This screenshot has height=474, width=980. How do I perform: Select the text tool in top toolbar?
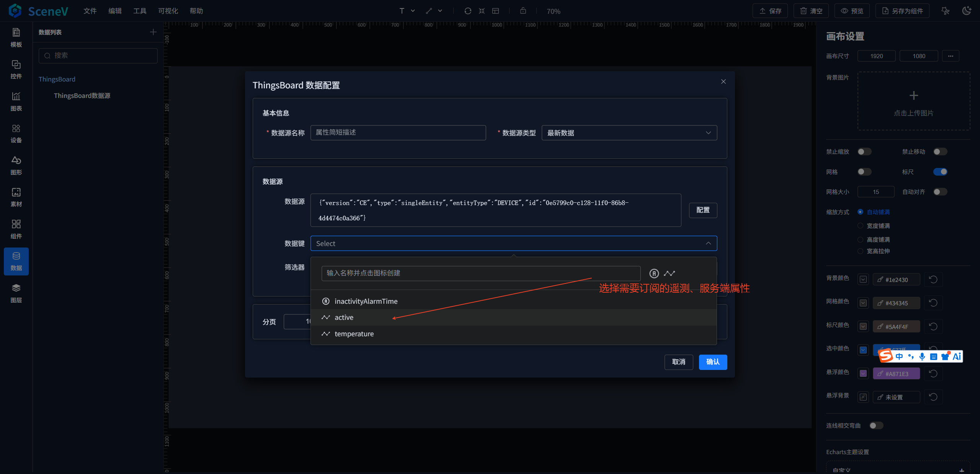tap(402, 11)
